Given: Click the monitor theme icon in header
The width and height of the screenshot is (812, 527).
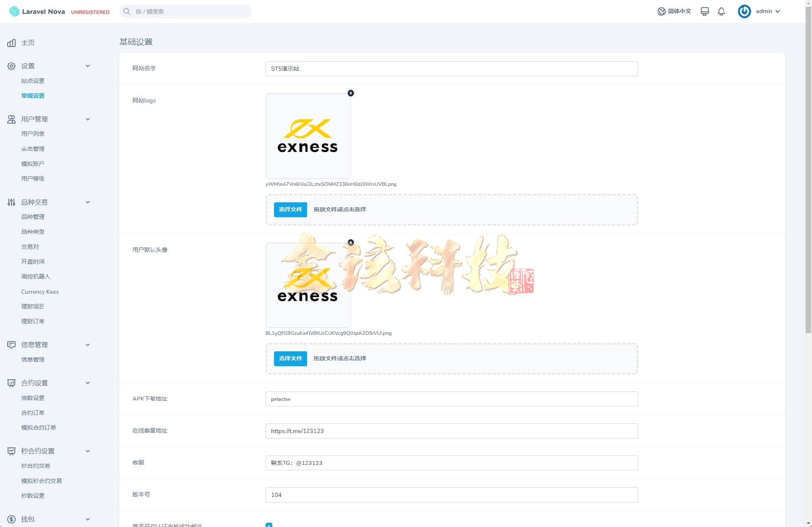Looking at the screenshot, I should [704, 11].
